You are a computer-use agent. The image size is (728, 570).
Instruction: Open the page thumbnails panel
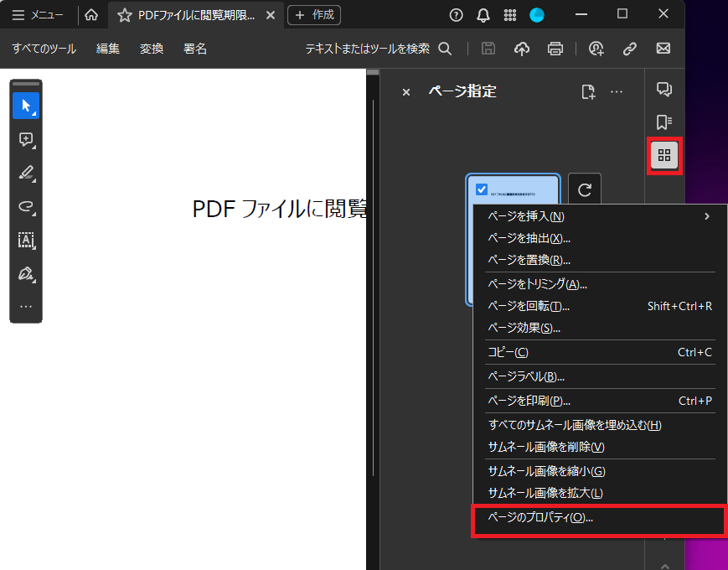[x=664, y=155]
